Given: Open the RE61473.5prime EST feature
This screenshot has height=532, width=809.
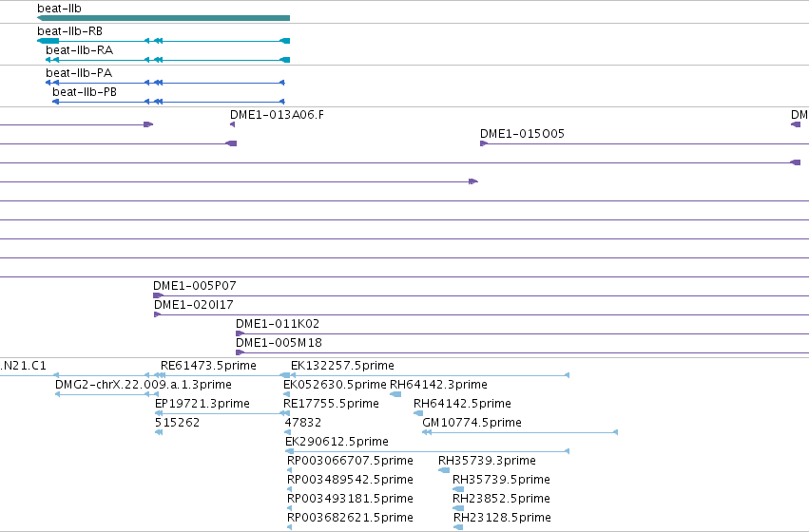Looking at the screenshot, I should [222, 375].
